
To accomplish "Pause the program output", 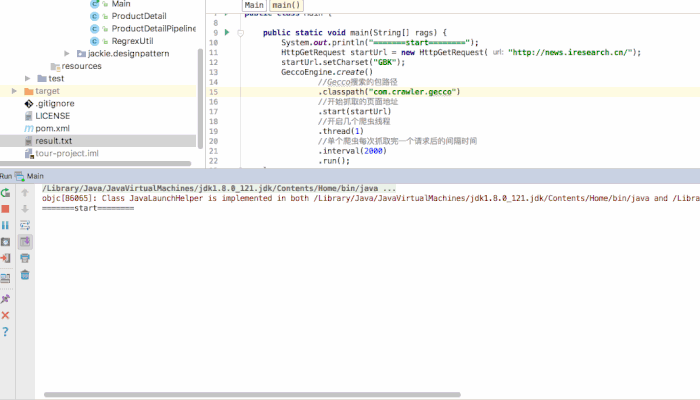I will pos(5,225).
